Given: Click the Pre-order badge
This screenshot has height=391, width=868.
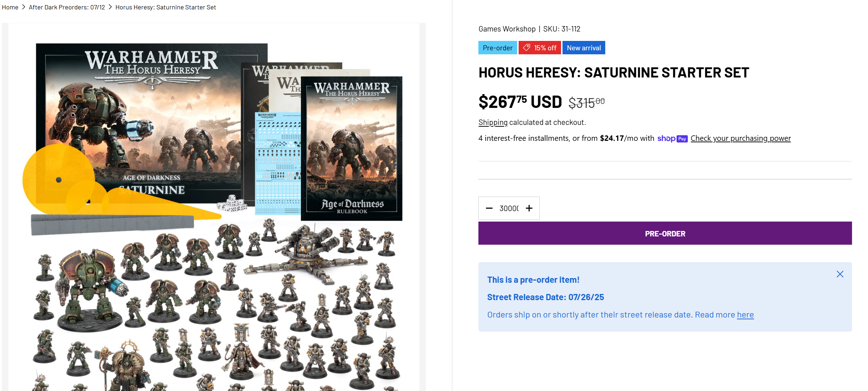Looking at the screenshot, I should pyautogui.click(x=498, y=48).
